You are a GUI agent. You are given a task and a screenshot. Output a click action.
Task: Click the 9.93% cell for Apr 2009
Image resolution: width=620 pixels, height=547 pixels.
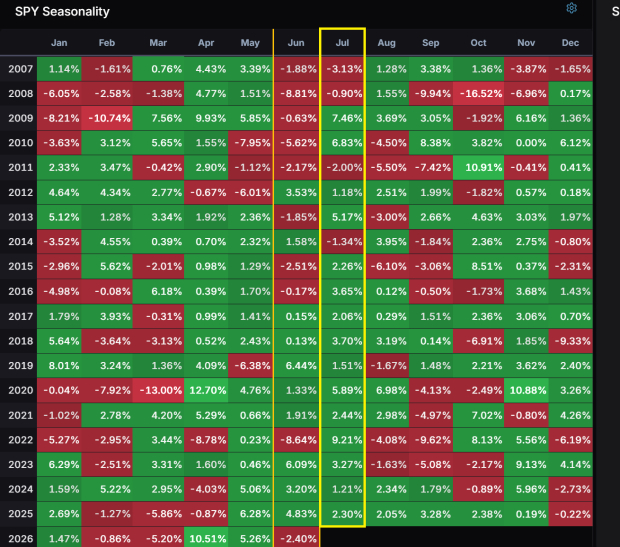[206, 118]
